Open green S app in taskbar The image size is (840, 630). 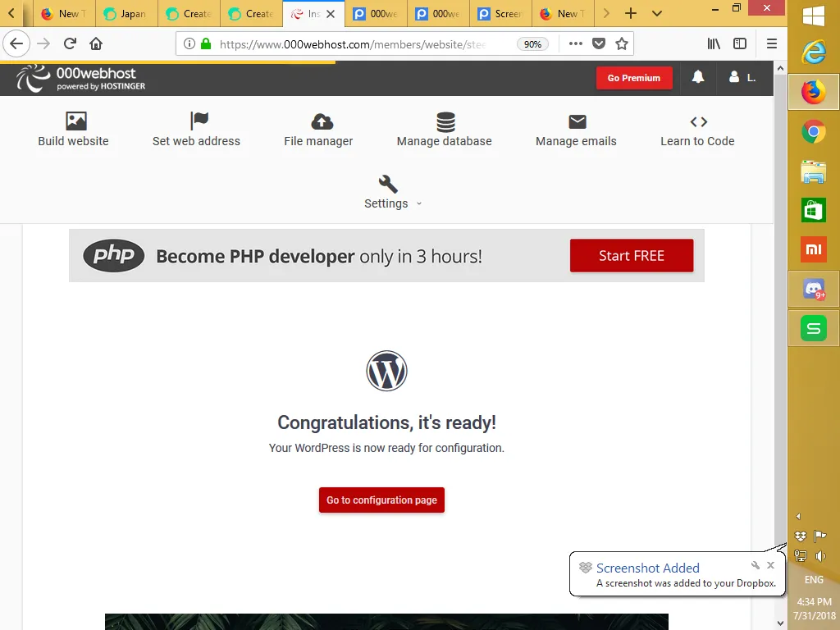[813, 328]
